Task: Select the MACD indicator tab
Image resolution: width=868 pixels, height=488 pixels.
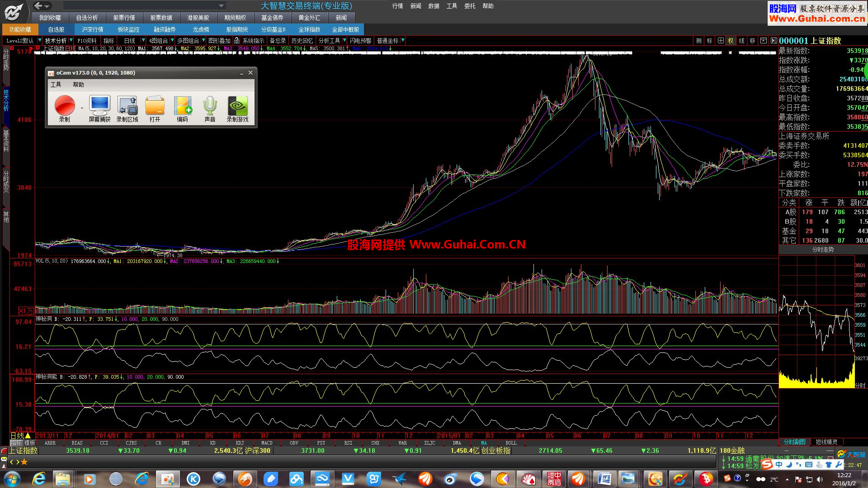Action: click(267, 443)
